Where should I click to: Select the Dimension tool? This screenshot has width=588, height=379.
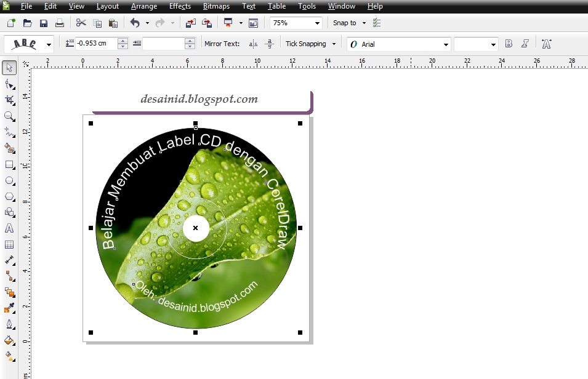coord(10,260)
